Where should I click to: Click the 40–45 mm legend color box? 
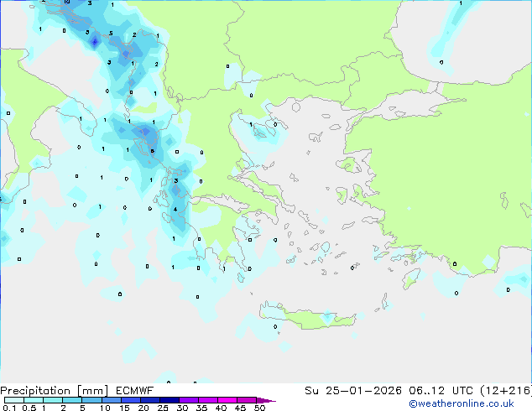pyautogui.click(x=227, y=400)
